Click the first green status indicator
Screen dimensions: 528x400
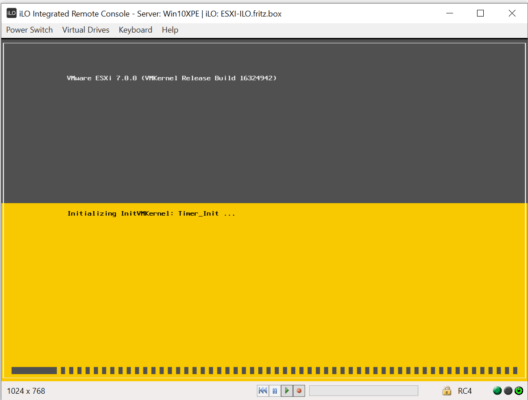pos(497,391)
